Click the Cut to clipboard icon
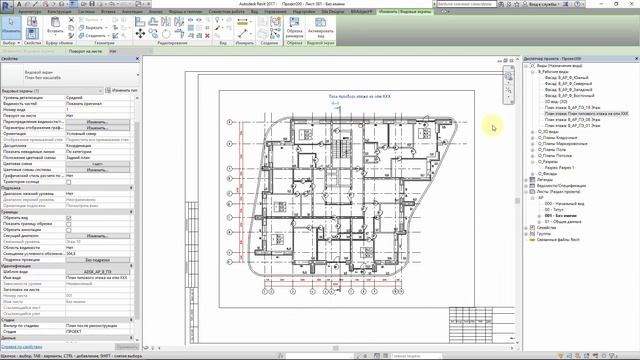The image size is (640, 360). (71, 20)
